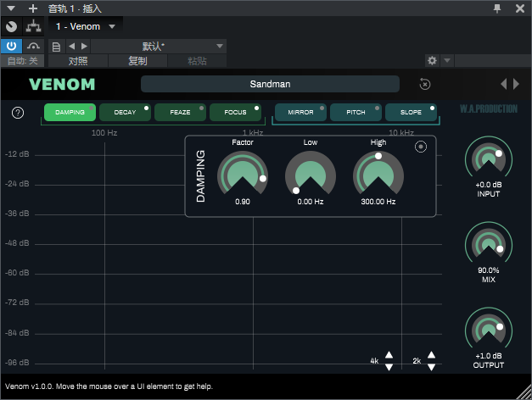The width and height of the screenshot is (532, 400).
Task: Select previous Venom preset arrow
Action: click(504, 84)
